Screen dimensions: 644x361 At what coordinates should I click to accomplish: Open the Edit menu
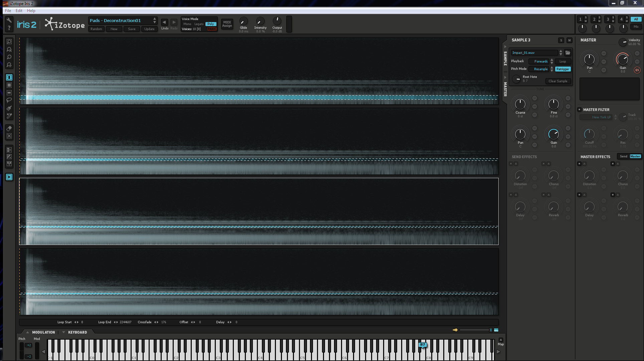[x=19, y=11]
